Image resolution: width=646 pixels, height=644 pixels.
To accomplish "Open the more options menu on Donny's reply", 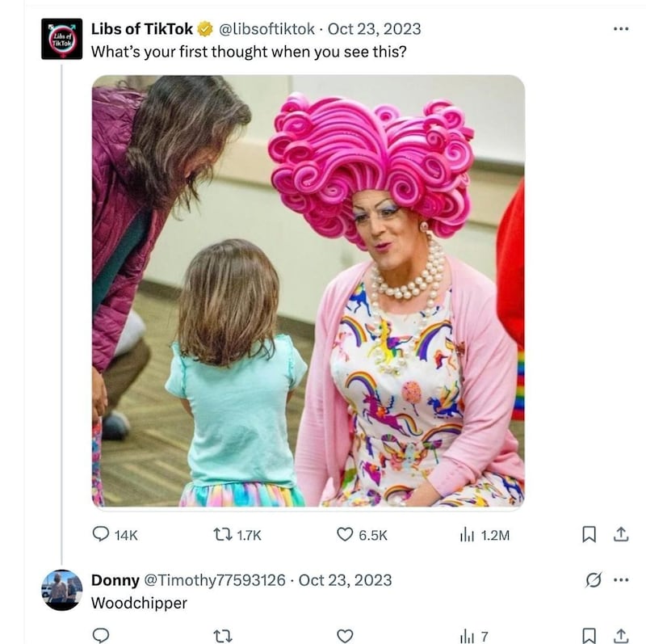I will pos(621,577).
